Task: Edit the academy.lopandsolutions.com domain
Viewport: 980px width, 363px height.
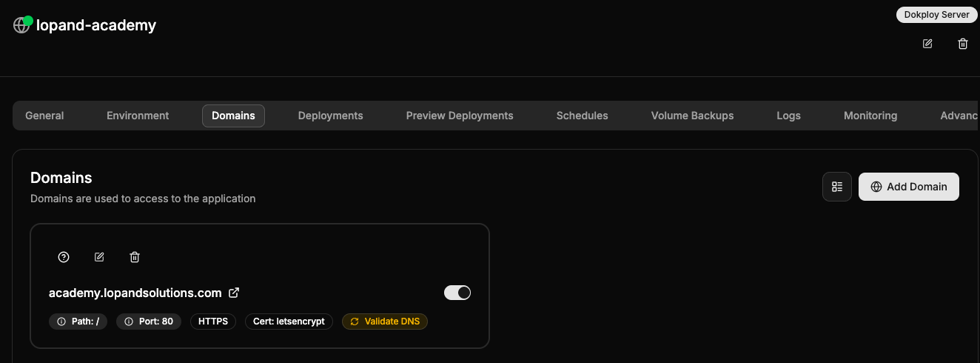Action: [99, 257]
